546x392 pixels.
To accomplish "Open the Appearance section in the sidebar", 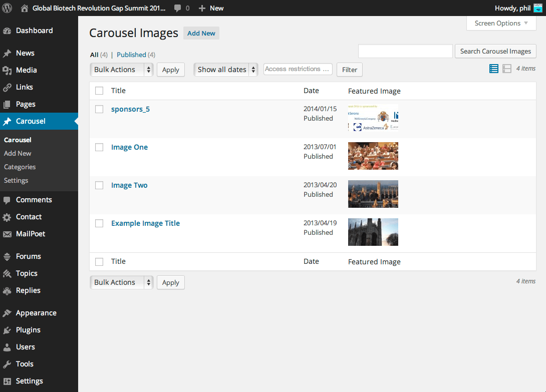I will point(35,312).
